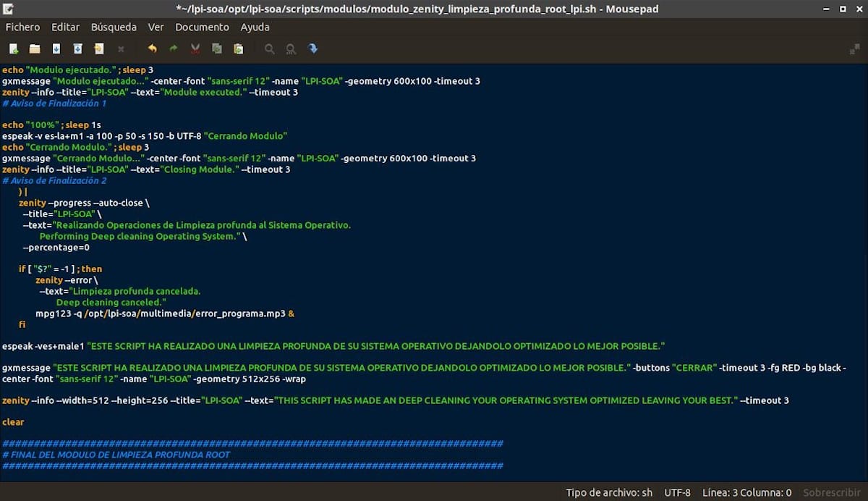The width and height of the screenshot is (868, 501).
Task: Toggle Sobrescribir overwrite mode in status bar
Action: (x=832, y=492)
